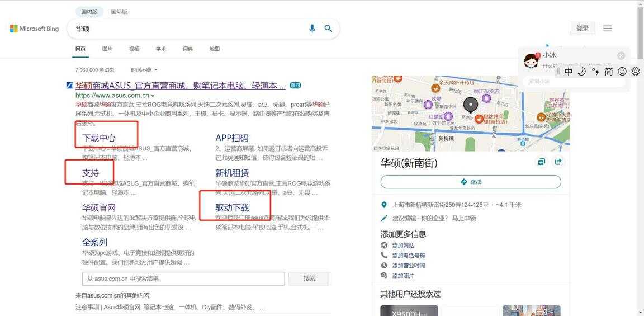Click the 登录 sign-in button
Screen dimensions: 644x316
[582, 29]
